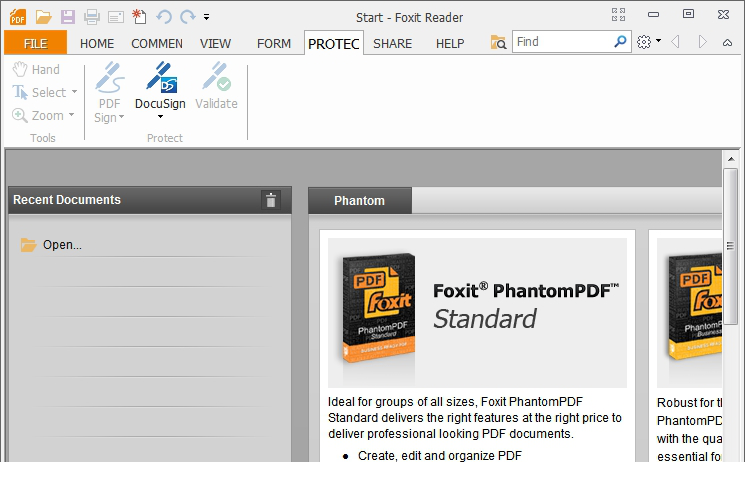
Task: Maximize the Foxit Reader window
Action: coord(688,14)
